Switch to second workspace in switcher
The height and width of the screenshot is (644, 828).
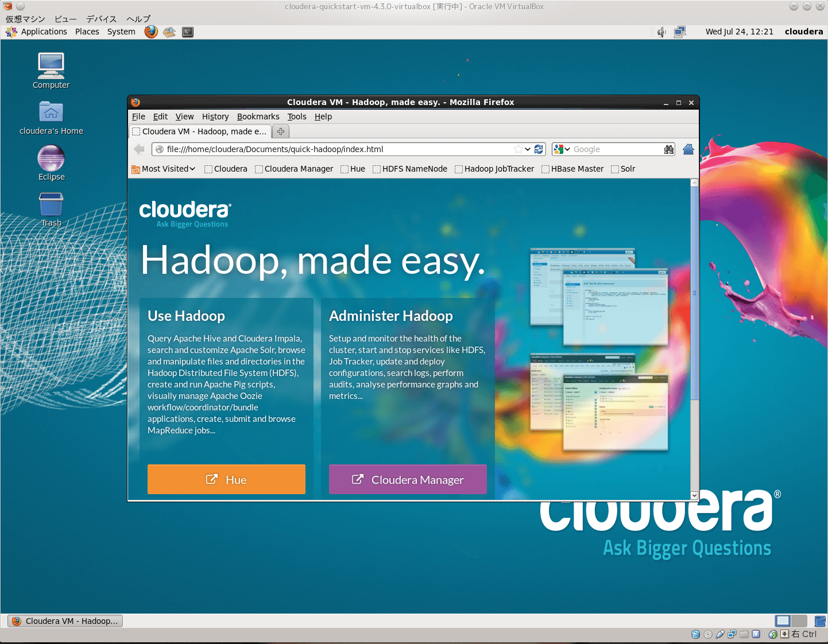pyautogui.click(x=799, y=620)
